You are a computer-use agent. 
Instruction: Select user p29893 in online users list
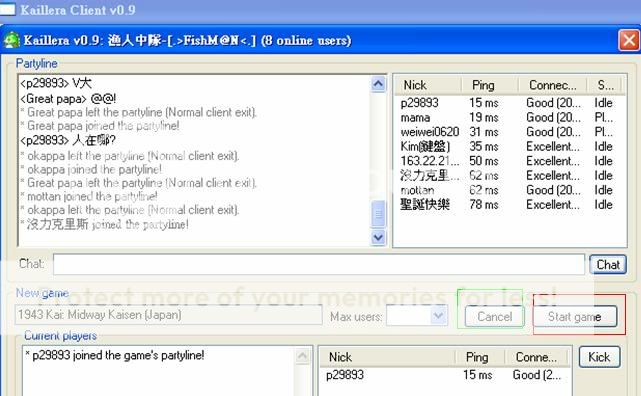[419, 103]
